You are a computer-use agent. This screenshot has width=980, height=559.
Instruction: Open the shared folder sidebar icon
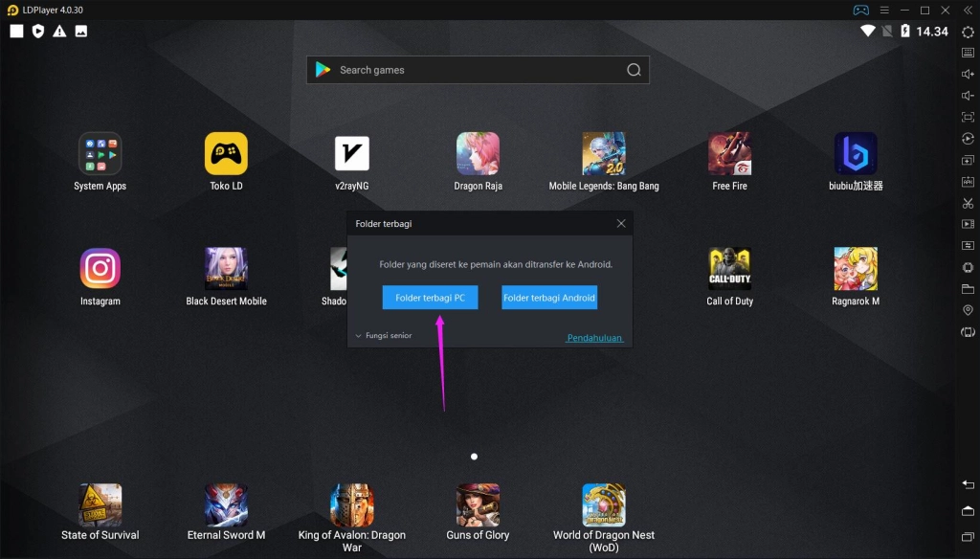pyautogui.click(x=968, y=288)
